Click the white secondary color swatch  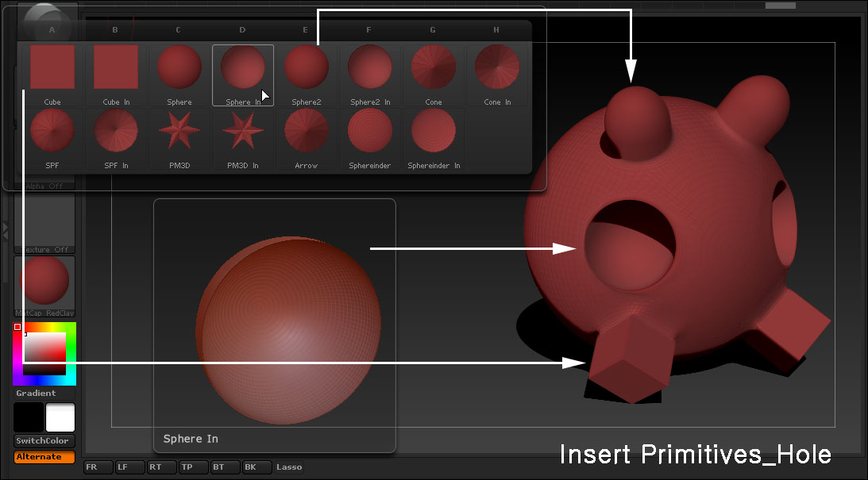[x=60, y=417]
